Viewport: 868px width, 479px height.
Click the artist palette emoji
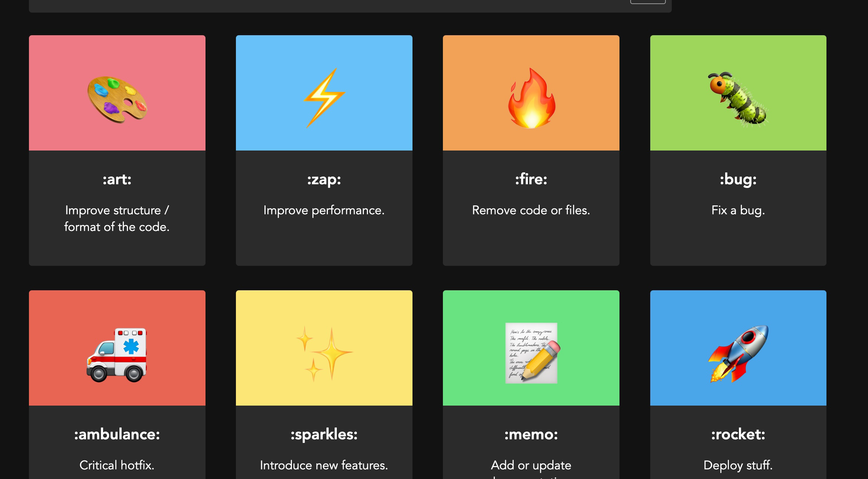click(x=117, y=99)
